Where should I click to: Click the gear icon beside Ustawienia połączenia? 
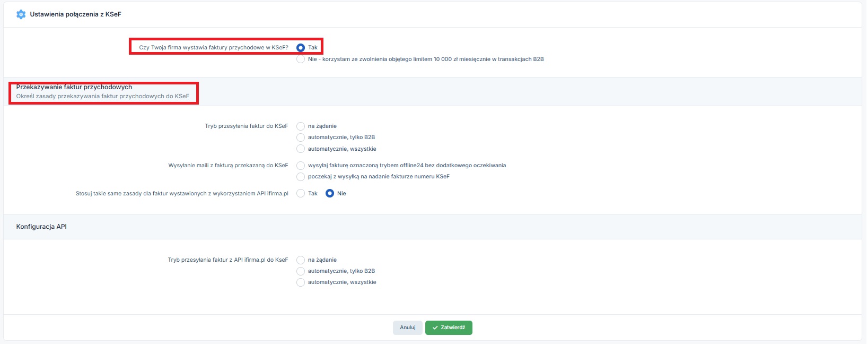[21, 14]
